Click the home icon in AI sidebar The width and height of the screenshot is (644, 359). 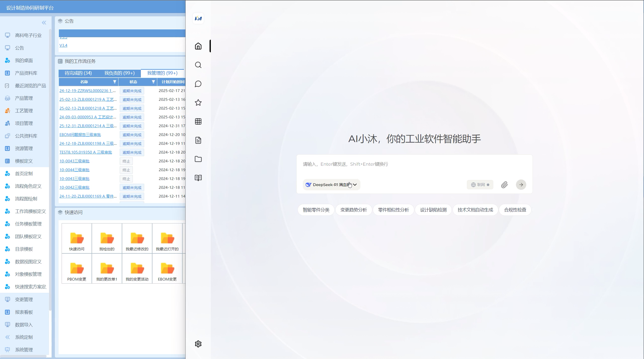198,46
